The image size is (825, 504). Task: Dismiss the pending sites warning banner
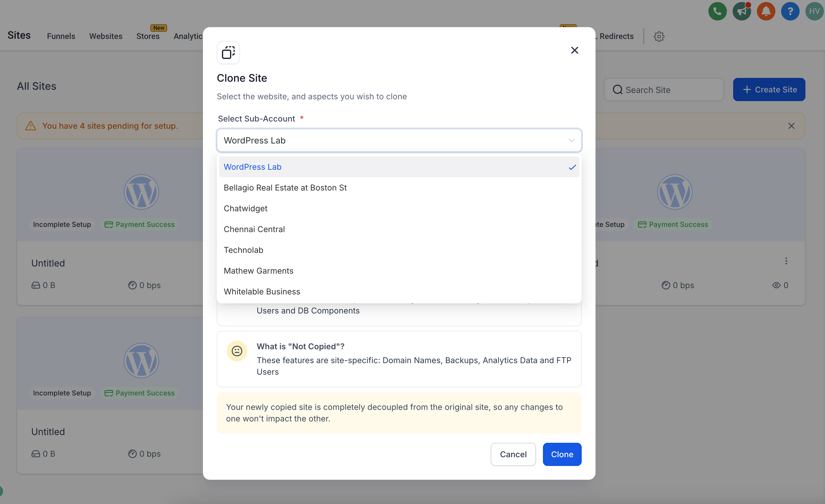coord(791,126)
